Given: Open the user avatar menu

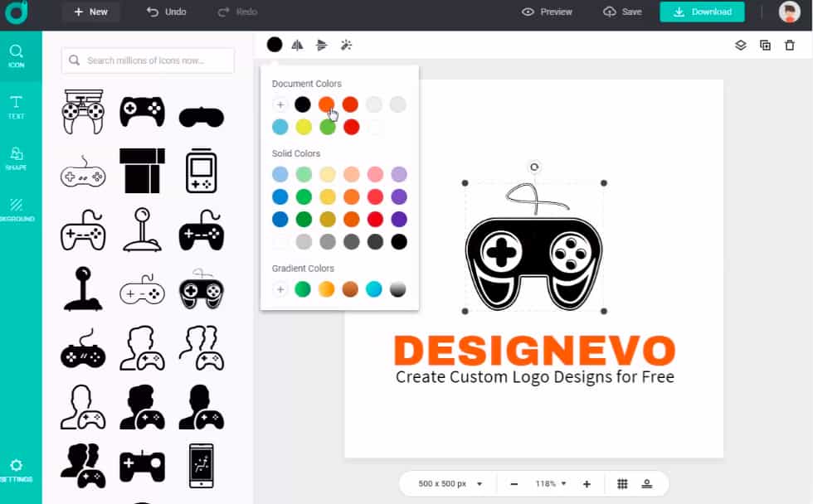Looking at the screenshot, I should (x=789, y=12).
